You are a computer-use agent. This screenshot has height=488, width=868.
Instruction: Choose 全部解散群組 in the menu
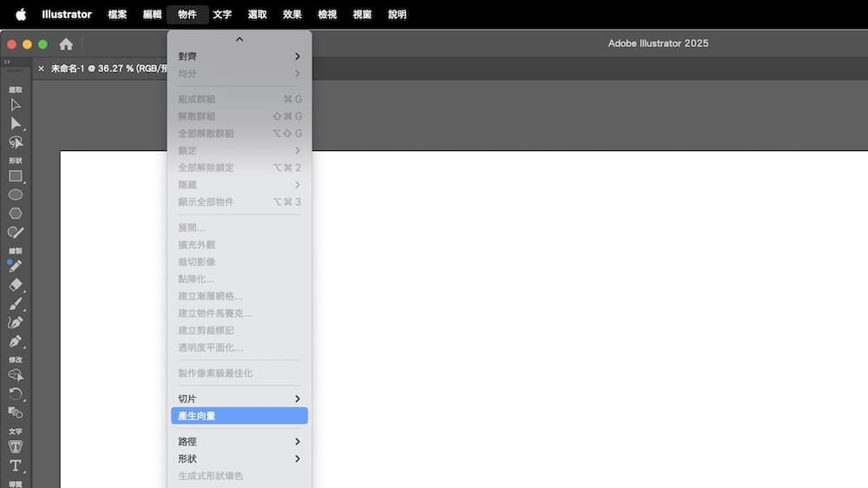(240, 134)
